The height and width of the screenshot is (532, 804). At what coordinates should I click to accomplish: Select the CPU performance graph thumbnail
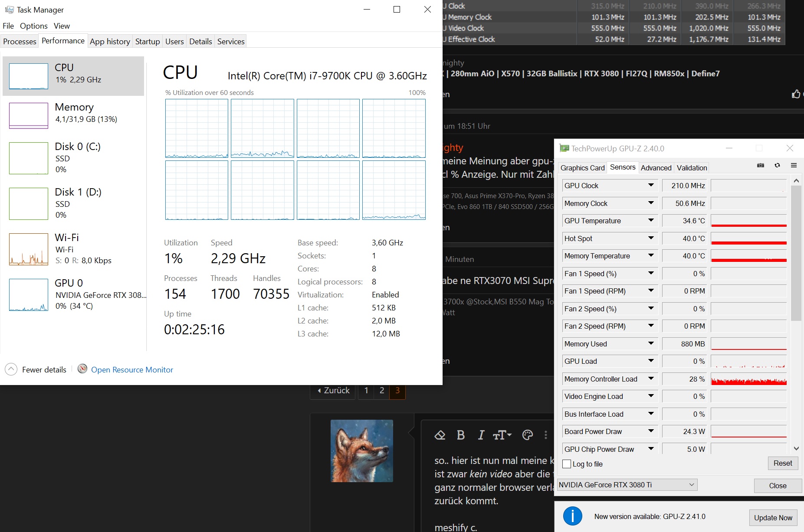29,76
